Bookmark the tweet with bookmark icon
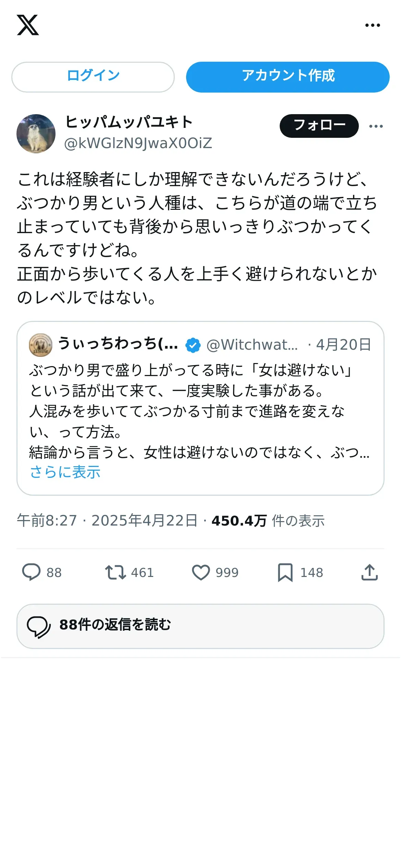The width and height of the screenshot is (401, 868). pos(285,572)
